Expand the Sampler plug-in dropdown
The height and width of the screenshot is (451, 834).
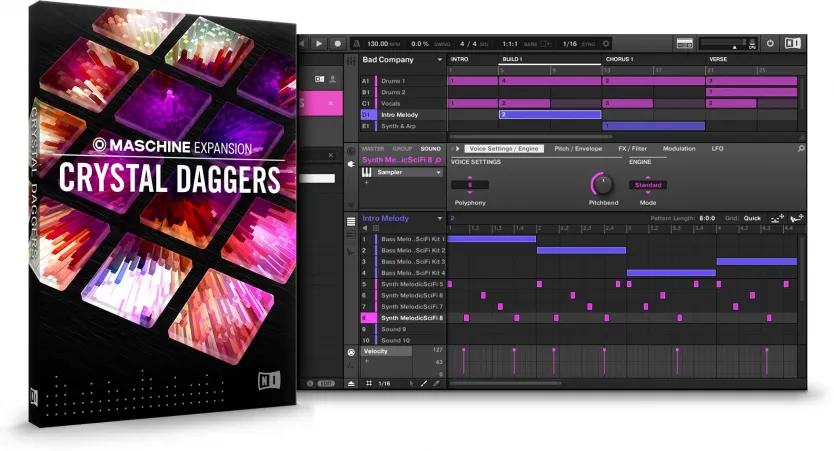438,172
